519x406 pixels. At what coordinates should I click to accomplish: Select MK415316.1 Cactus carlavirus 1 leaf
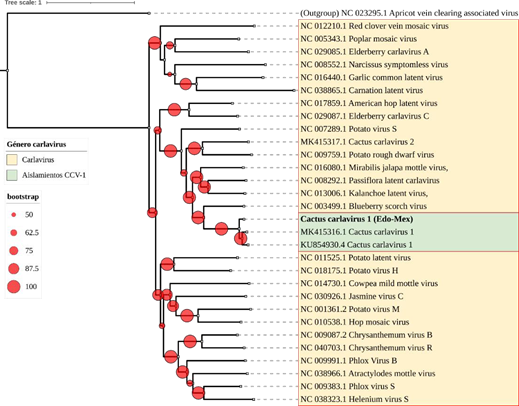pyautogui.click(x=357, y=232)
